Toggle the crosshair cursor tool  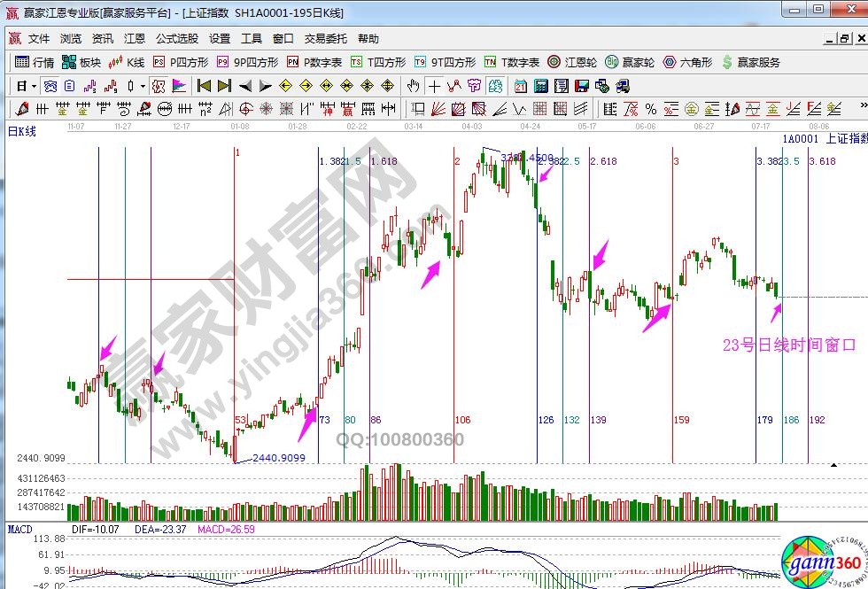coord(434,86)
